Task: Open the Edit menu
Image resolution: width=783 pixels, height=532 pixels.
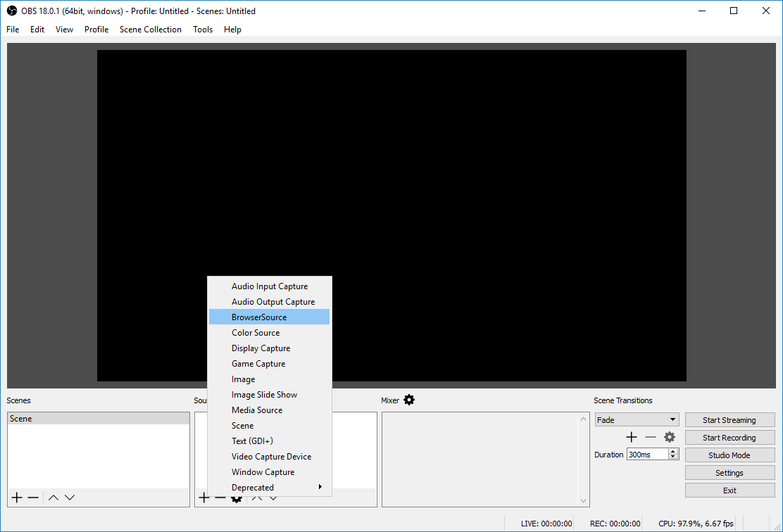Action: click(37, 30)
